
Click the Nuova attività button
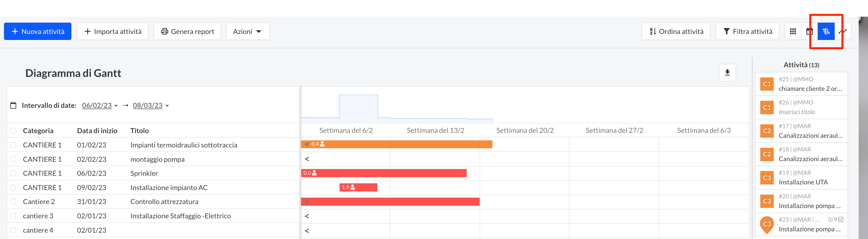38,31
